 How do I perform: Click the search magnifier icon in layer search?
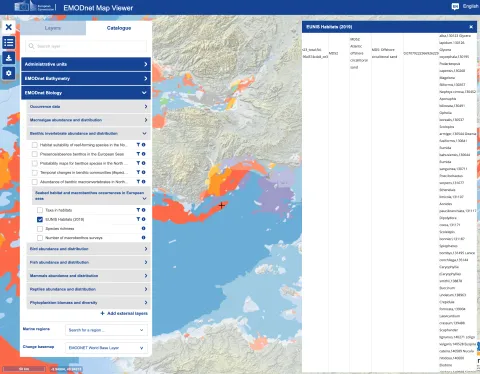coord(31,46)
